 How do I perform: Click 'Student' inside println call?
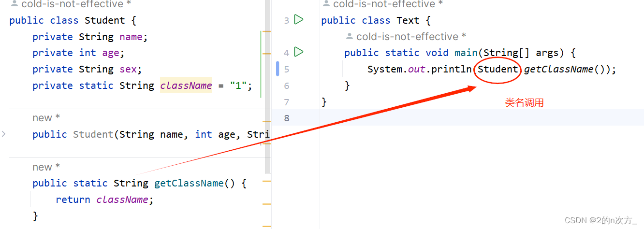pyautogui.click(x=498, y=69)
